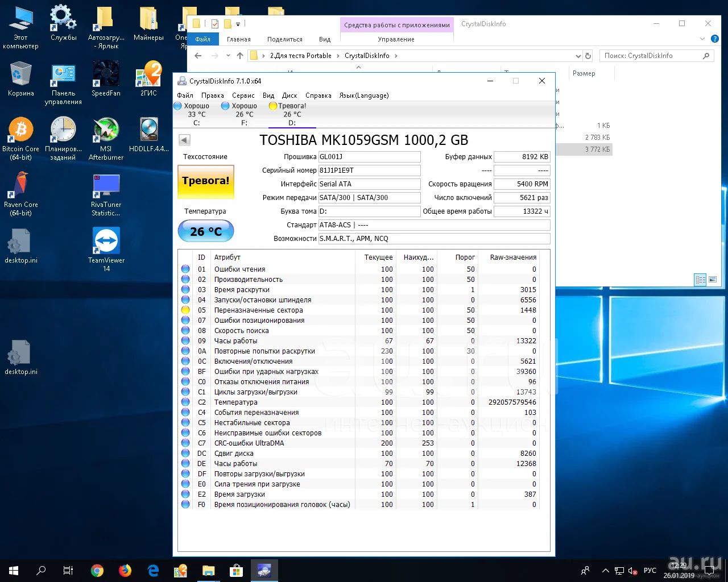Viewport: 728px width, 582px height.
Task: Open Microsoft Store taskbar icon
Action: pos(236,571)
